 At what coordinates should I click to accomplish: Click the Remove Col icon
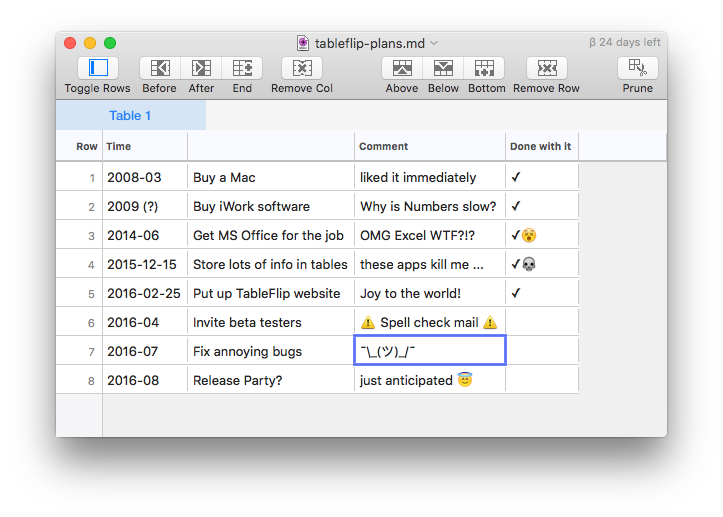(302, 68)
